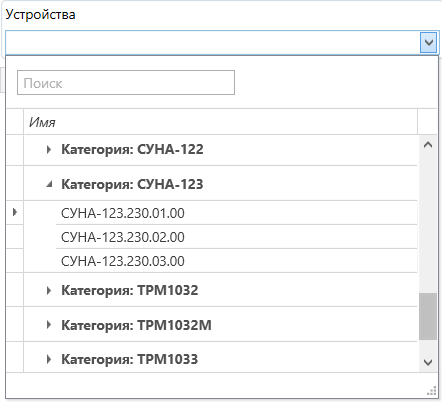Click the scroll down arrow
Screen dimensions: 442x402
click(x=428, y=362)
